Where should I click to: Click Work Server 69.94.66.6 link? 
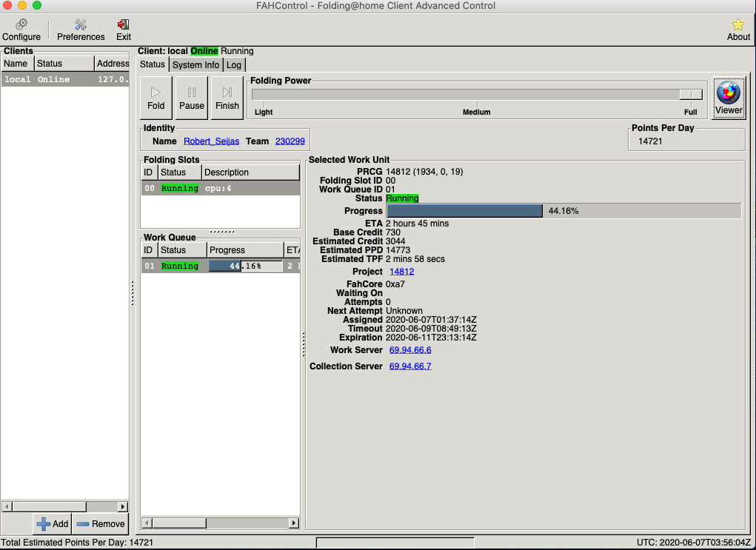[x=410, y=350]
